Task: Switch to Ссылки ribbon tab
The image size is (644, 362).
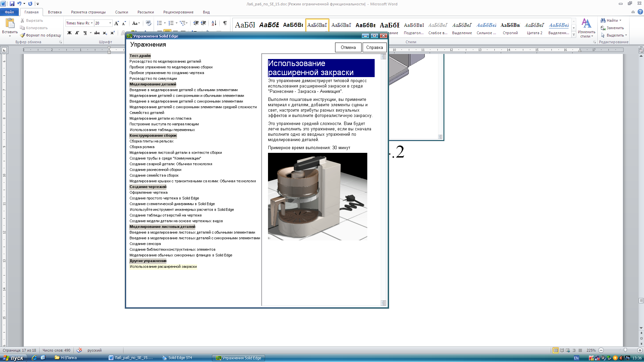Action: tap(121, 12)
